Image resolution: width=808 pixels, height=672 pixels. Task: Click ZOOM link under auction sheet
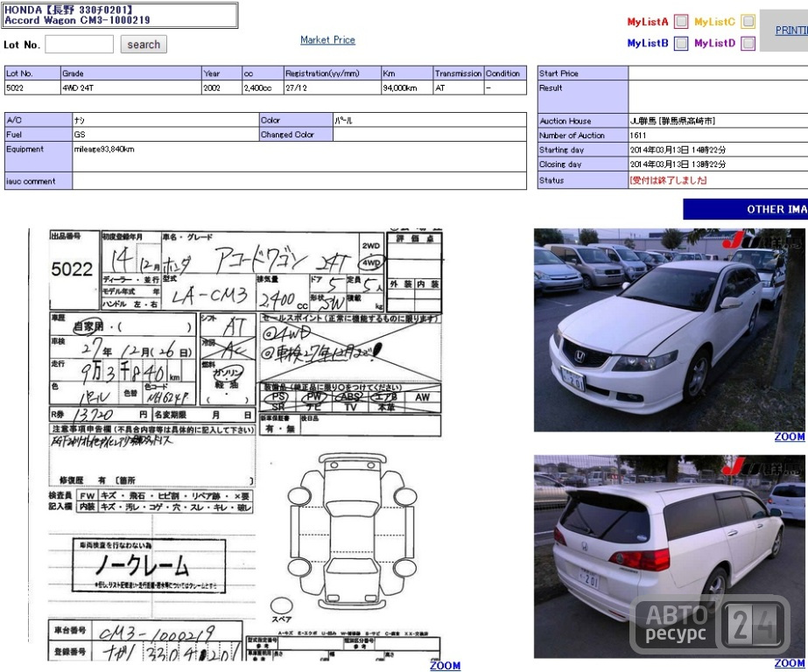point(446,665)
